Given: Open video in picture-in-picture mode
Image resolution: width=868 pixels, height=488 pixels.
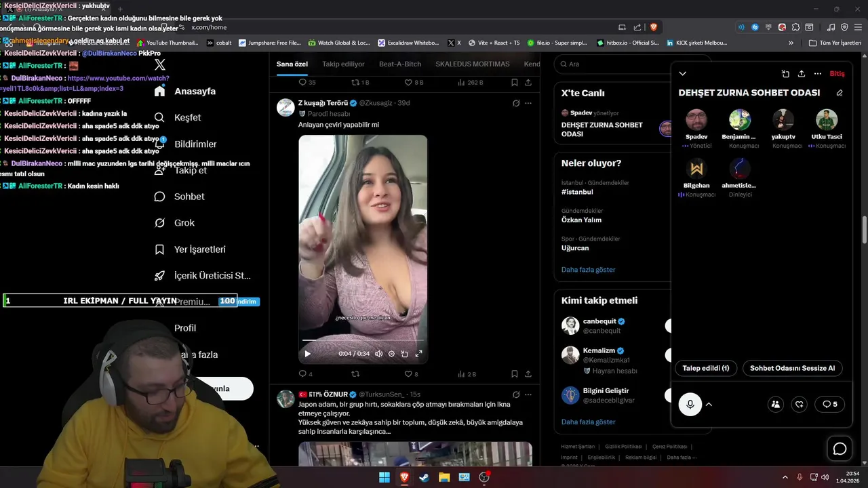Looking at the screenshot, I should click(405, 354).
